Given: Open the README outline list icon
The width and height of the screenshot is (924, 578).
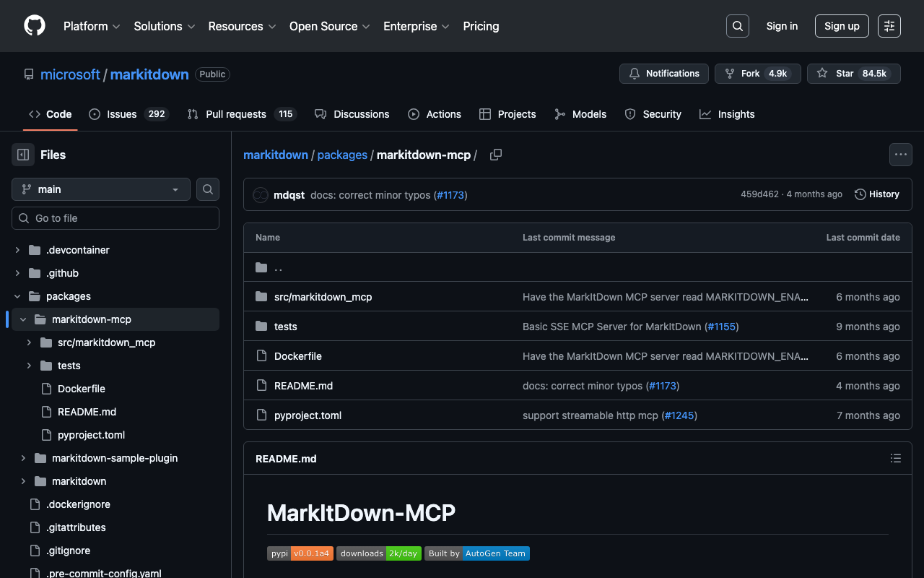Looking at the screenshot, I should click(896, 458).
